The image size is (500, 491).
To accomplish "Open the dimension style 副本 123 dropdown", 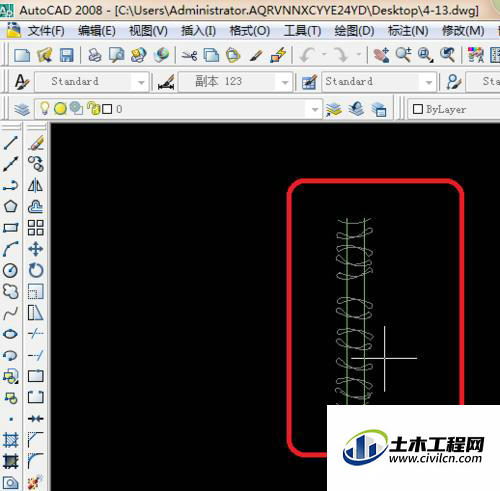I will (285, 82).
